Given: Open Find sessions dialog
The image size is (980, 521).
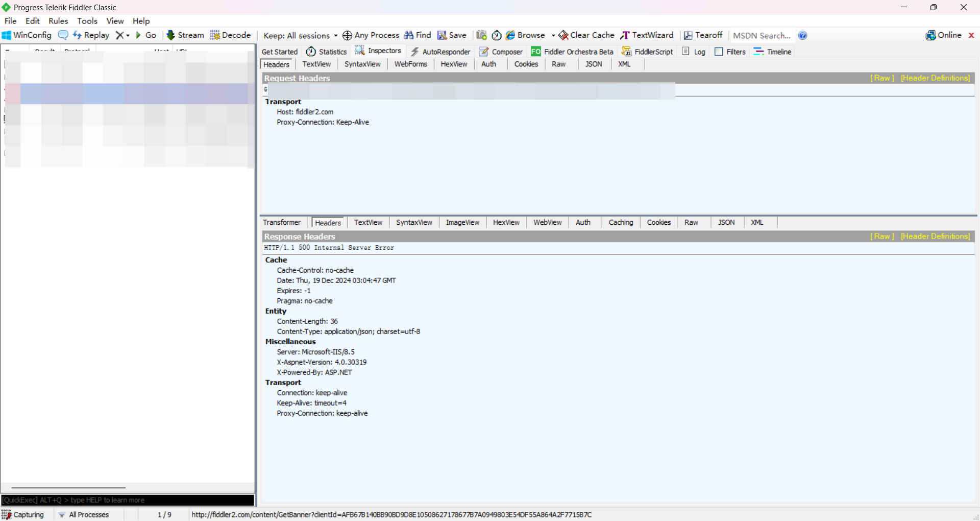Looking at the screenshot, I should coord(418,35).
